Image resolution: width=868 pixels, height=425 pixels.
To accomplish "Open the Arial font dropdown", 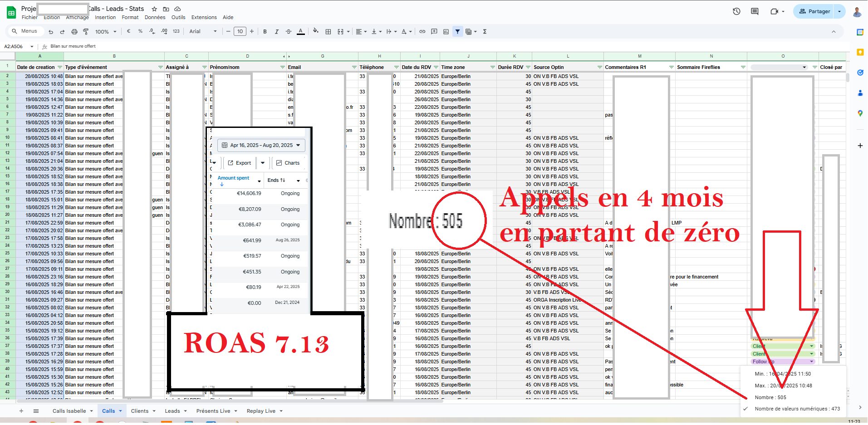I will (x=203, y=31).
